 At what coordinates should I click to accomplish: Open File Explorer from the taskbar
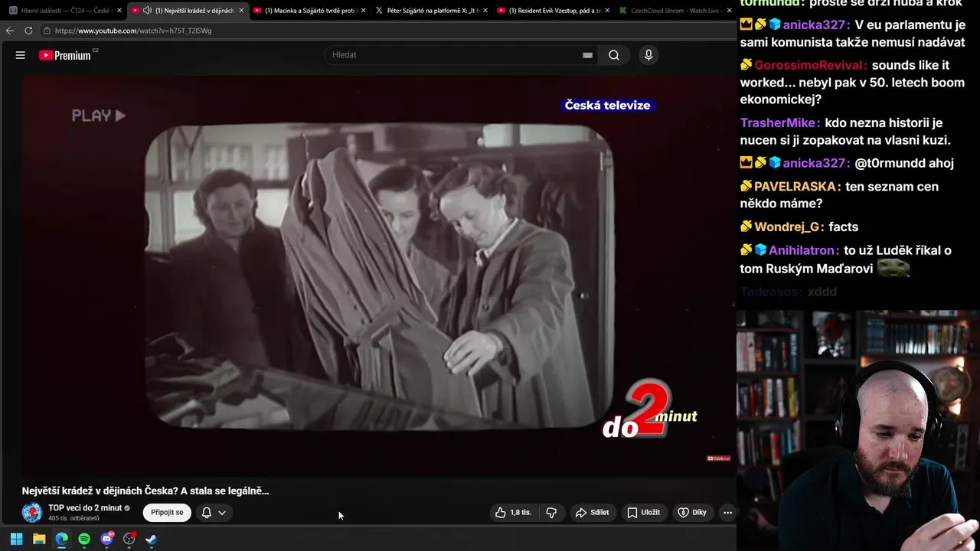(39, 539)
